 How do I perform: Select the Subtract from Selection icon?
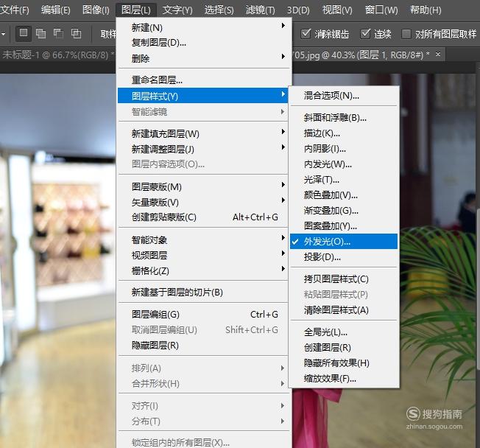[x=58, y=33]
